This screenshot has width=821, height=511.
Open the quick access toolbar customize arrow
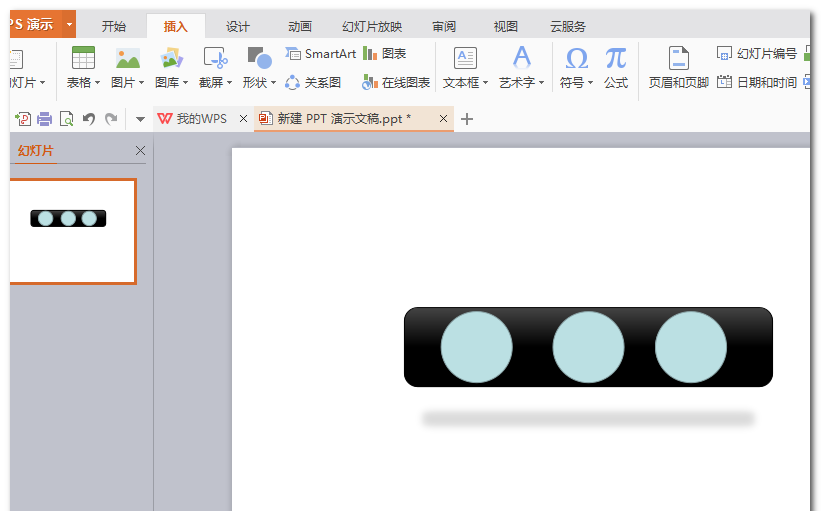click(140, 119)
